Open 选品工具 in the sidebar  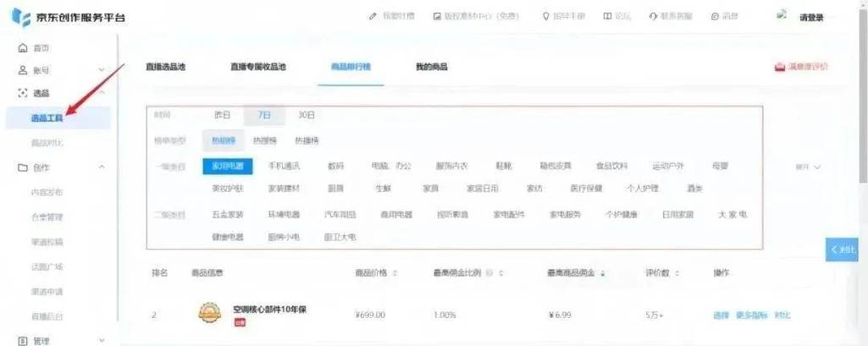click(58, 118)
